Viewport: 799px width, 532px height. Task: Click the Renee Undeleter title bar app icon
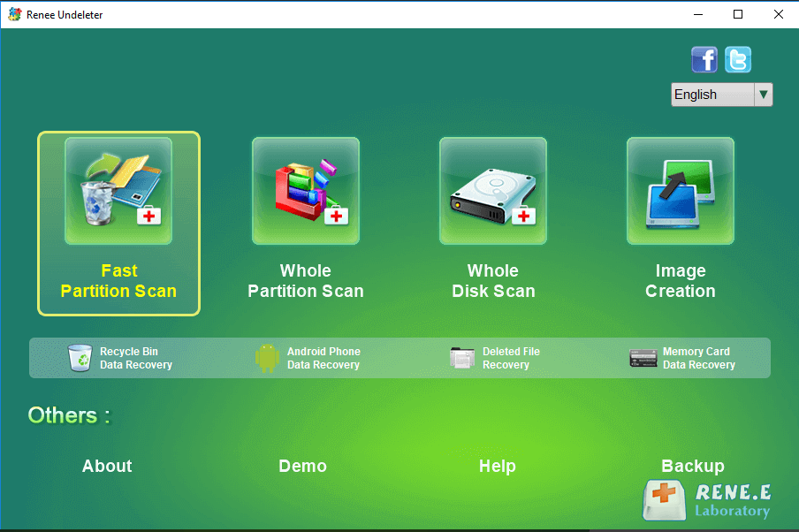click(14, 14)
